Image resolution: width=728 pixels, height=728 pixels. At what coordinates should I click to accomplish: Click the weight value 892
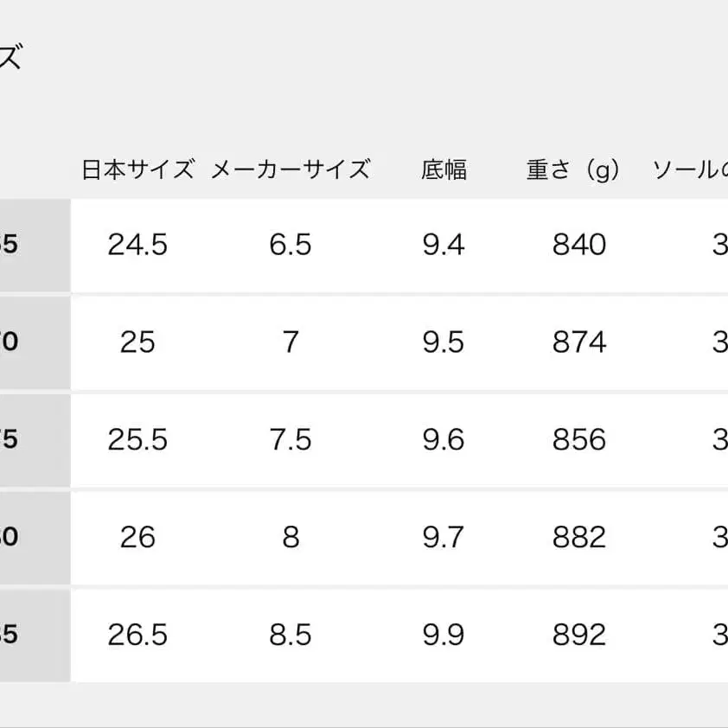coord(579,635)
